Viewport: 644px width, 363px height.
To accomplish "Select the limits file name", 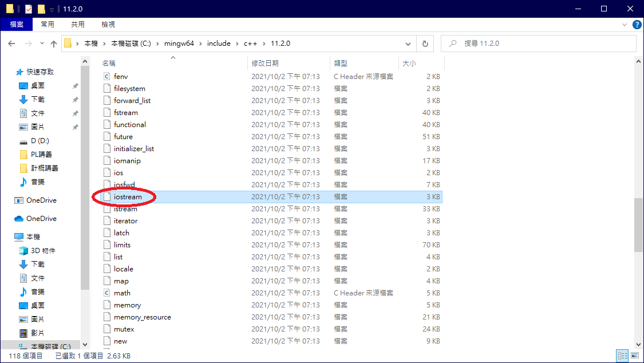I will 122,244.
